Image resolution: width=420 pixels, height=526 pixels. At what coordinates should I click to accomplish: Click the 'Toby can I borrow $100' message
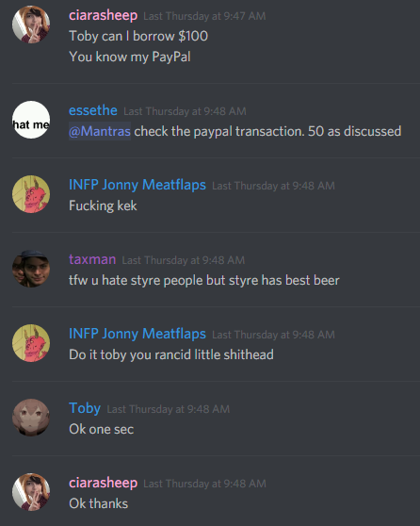[x=138, y=36]
